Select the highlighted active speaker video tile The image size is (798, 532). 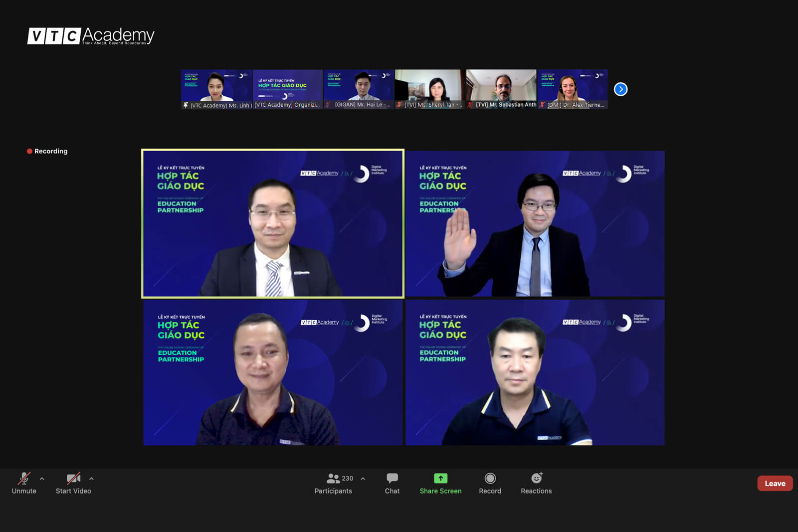tap(273, 223)
